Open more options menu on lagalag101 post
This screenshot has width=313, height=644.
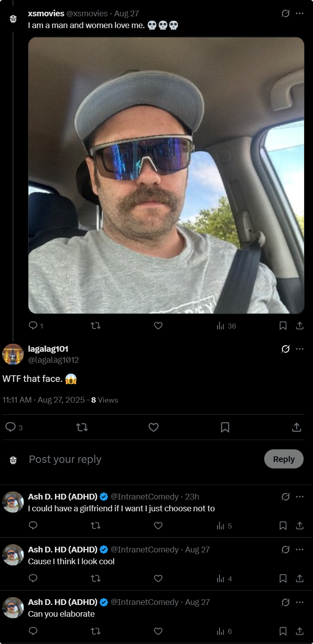300,349
